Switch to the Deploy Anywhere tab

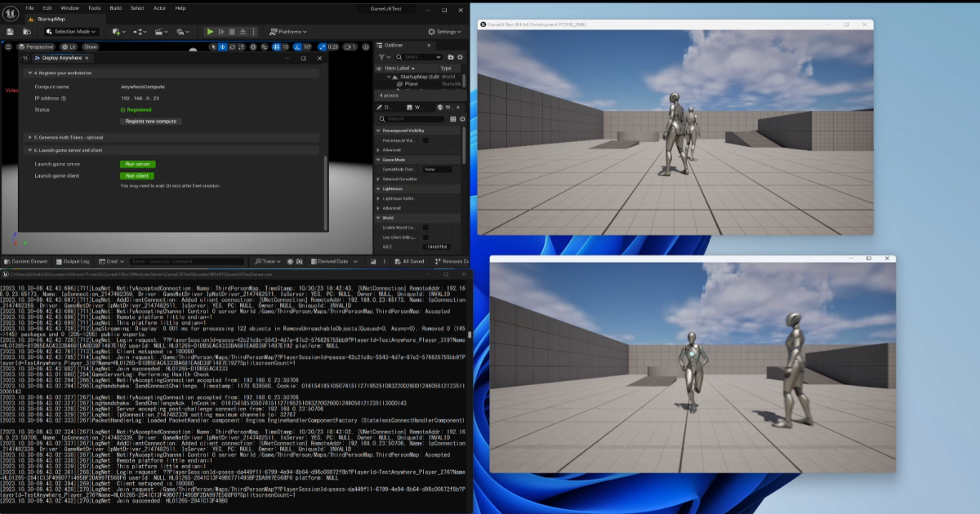pos(62,58)
